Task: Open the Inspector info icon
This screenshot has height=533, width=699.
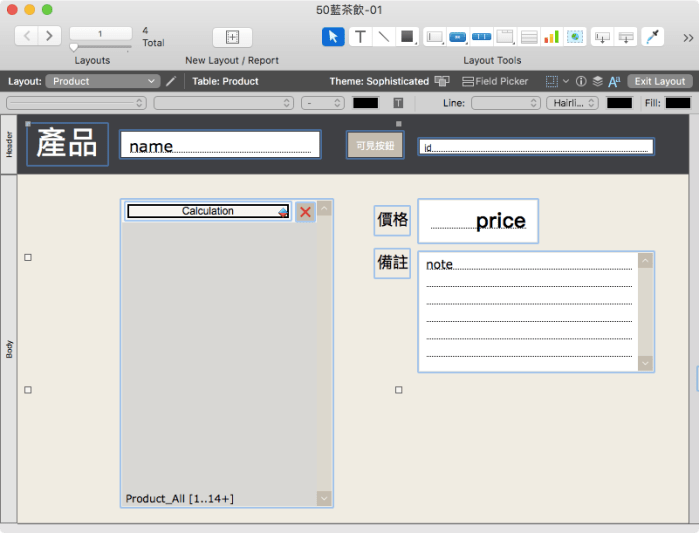Action: pos(581,81)
